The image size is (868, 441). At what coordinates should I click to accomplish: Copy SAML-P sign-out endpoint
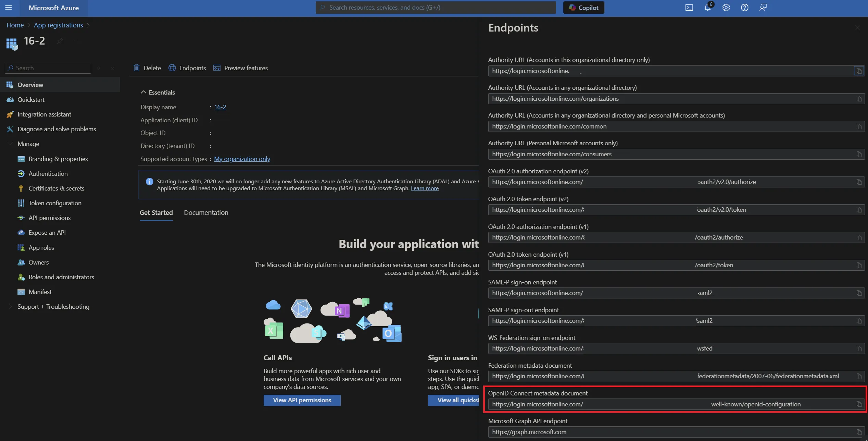859,321
